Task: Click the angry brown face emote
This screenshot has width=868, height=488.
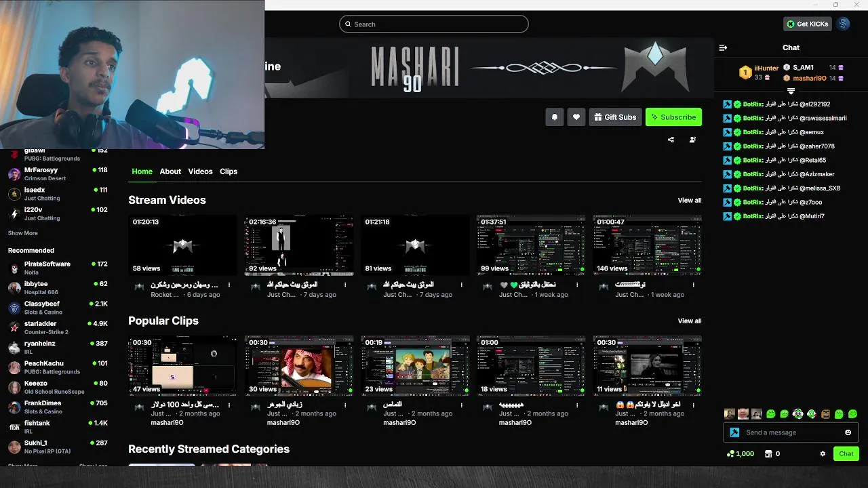Action: point(825,413)
